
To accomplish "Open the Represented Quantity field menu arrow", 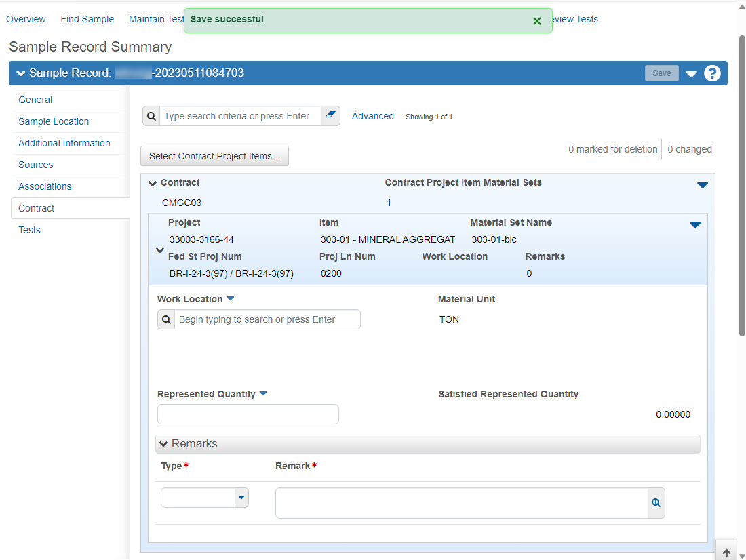I will [263, 393].
